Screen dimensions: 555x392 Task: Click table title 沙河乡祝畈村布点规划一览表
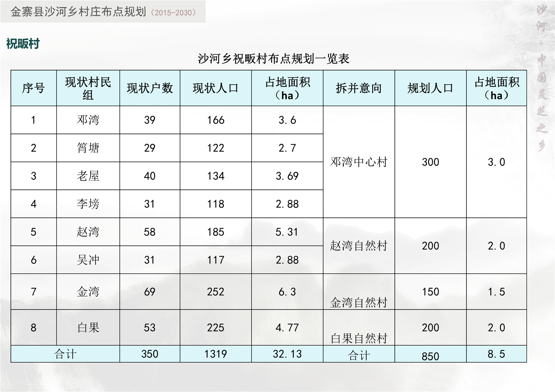pos(273,59)
